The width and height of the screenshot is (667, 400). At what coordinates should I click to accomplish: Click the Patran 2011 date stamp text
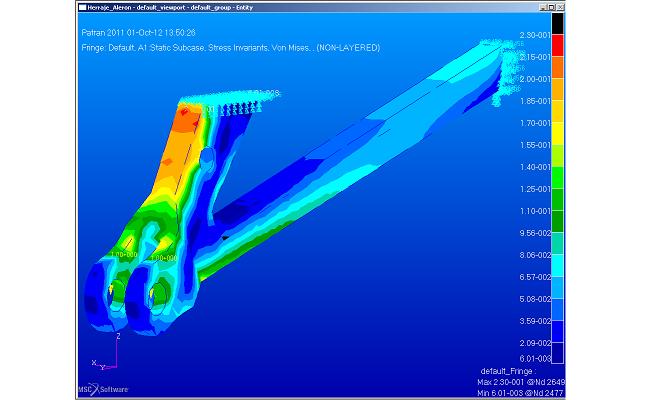coord(138,32)
